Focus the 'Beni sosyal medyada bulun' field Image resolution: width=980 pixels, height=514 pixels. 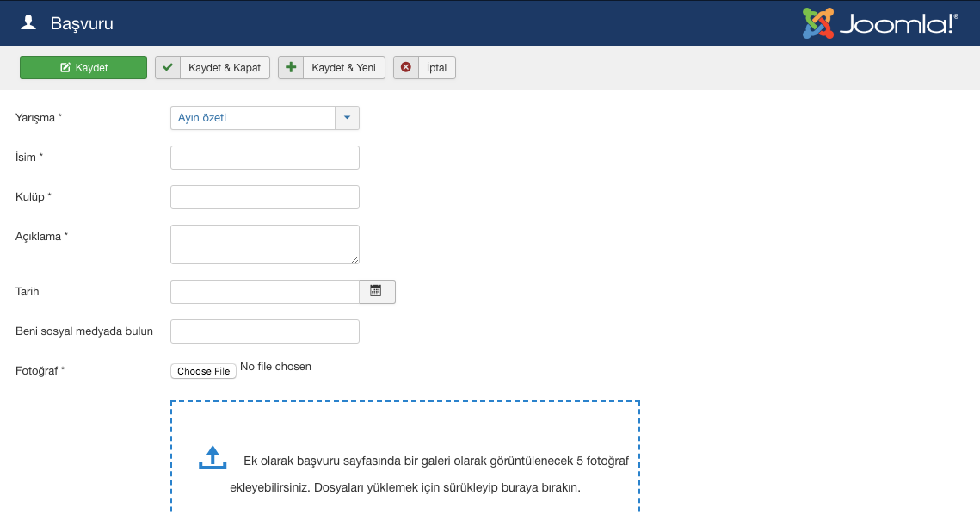[265, 331]
